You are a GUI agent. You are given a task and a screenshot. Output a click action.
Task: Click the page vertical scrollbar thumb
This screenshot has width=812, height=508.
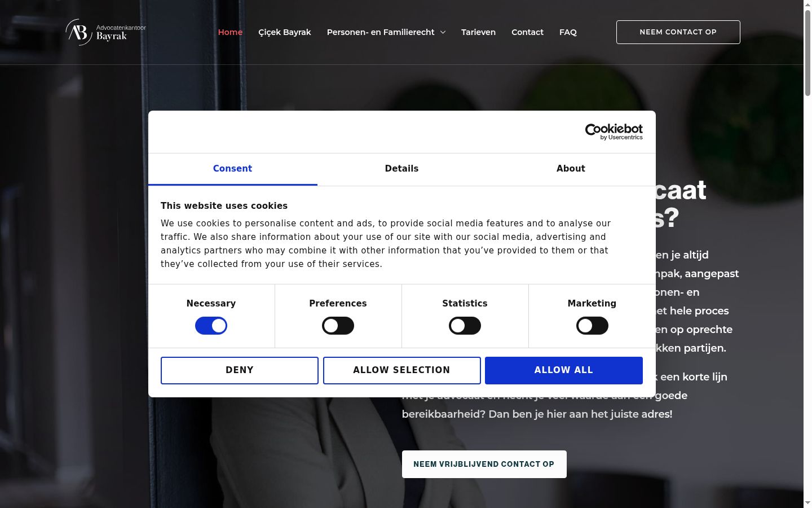tap(807, 52)
